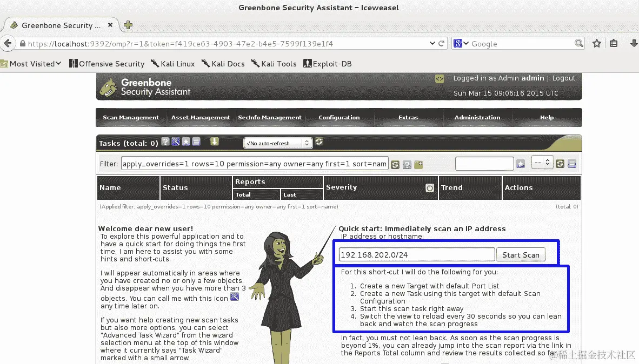Go back with browser back arrow
Image resolution: width=639 pixels, height=364 pixels.
pos(8,43)
